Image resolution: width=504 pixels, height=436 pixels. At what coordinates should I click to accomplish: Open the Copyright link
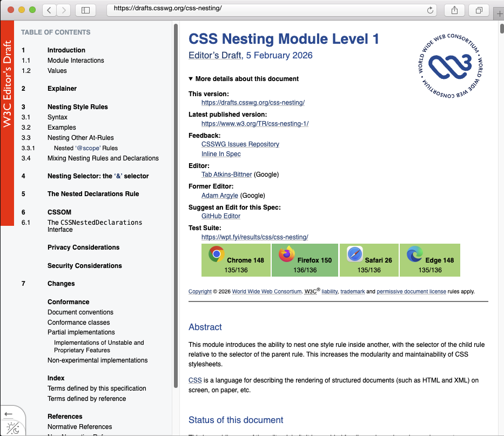(200, 291)
